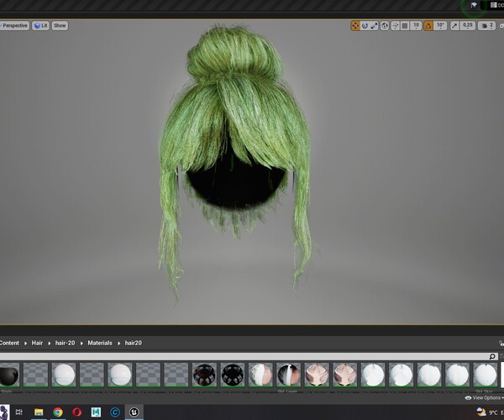Viewport: 504px width, 420px height.
Task: Click the purple figure icon on taskbar
Action: pyautogui.click(x=4, y=412)
